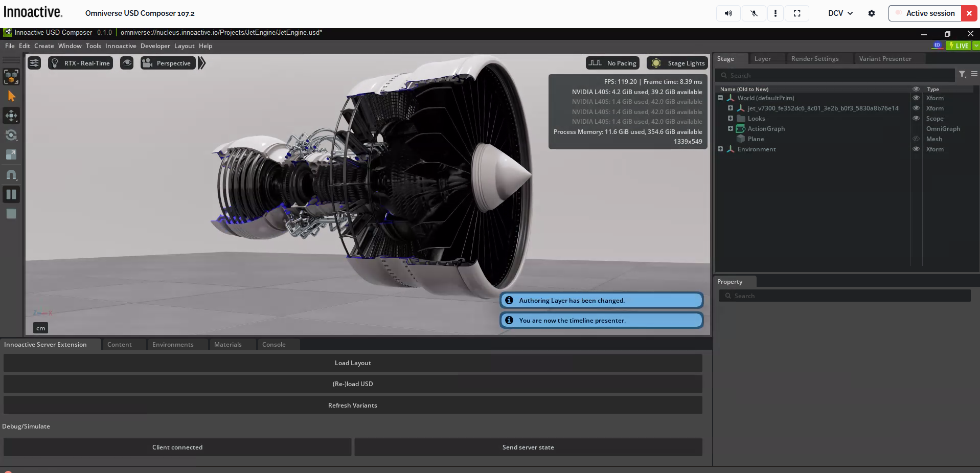This screenshot has height=473, width=980.
Task: Open the Tools menu
Action: pos(93,46)
